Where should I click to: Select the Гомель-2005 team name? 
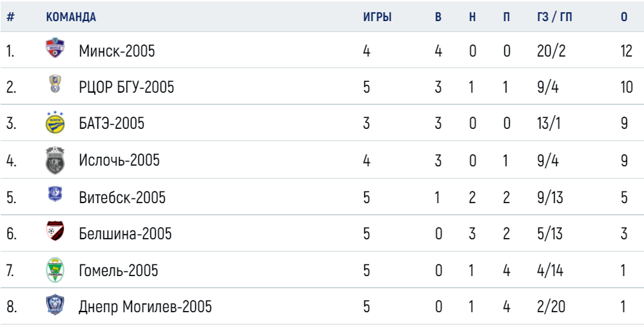coord(118,270)
